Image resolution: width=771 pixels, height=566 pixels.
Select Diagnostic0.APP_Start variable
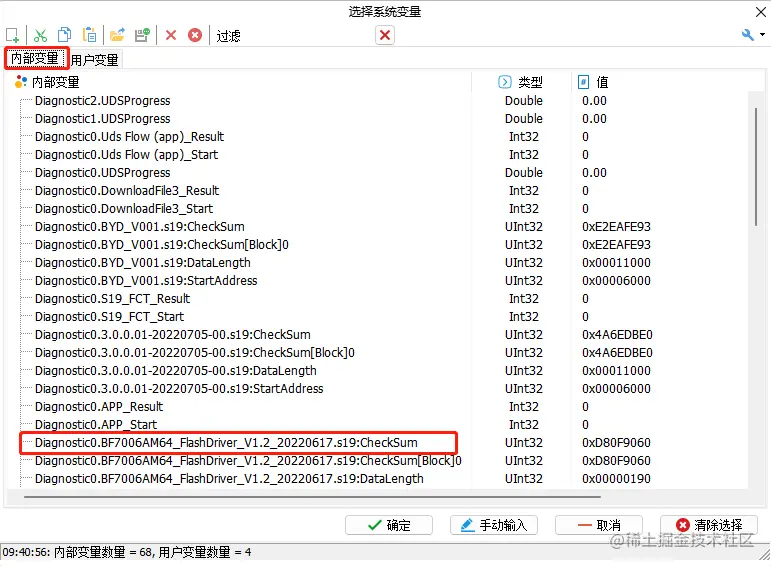[x=96, y=425]
